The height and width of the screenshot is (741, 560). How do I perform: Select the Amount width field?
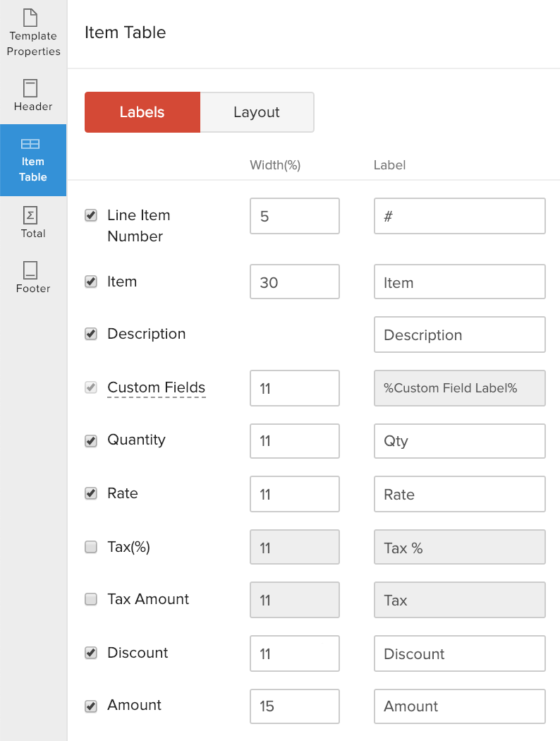tap(294, 706)
